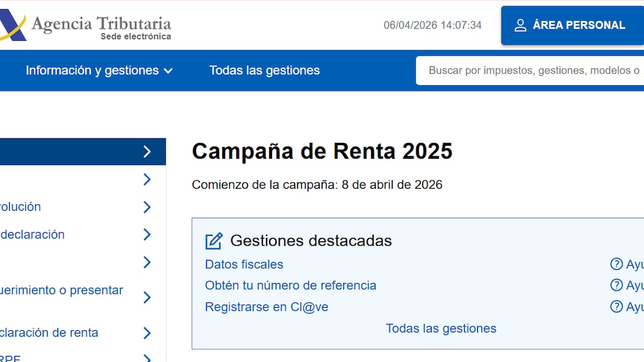The height and width of the screenshot is (362, 644).
Task: Expand the Información y gestiones dropdown
Action: [168, 70]
